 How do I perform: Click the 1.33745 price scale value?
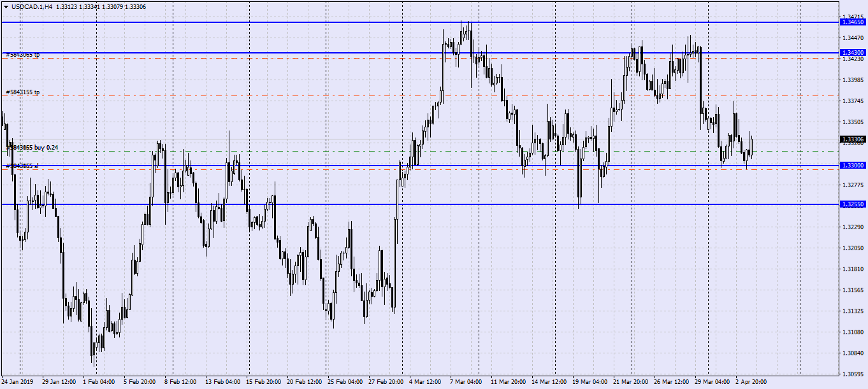click(x=852, y=101)
